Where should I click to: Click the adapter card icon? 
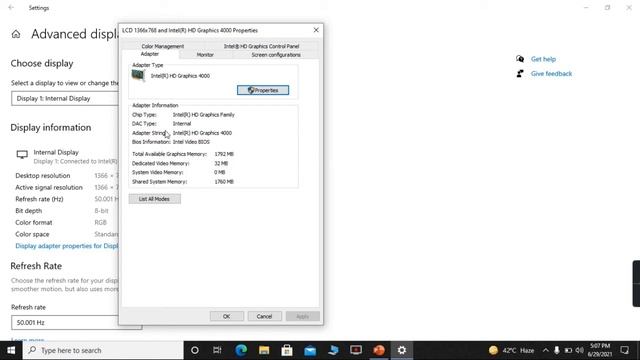[x=138, y=75]
